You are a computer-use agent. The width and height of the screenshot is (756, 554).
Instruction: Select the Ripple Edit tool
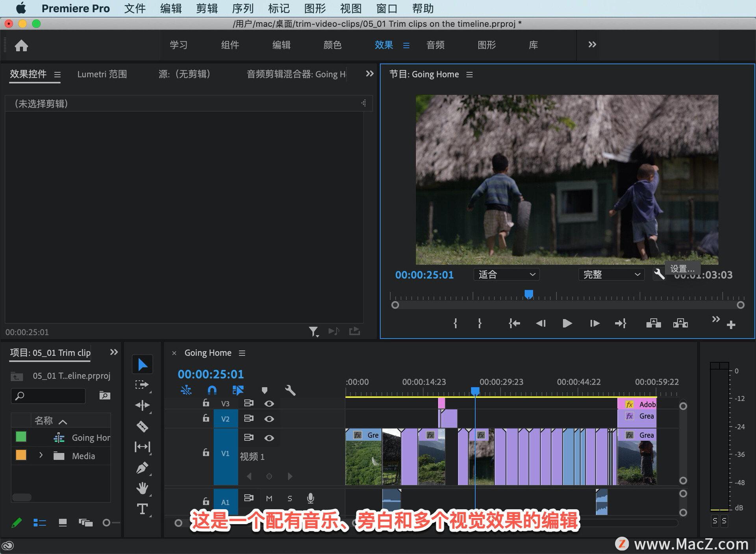tap(142, 405)
